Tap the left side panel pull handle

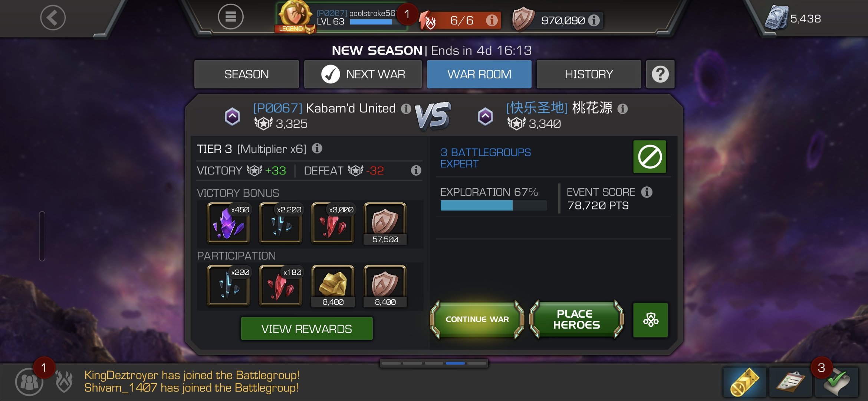pyautogui.click(x=42, y=236)
